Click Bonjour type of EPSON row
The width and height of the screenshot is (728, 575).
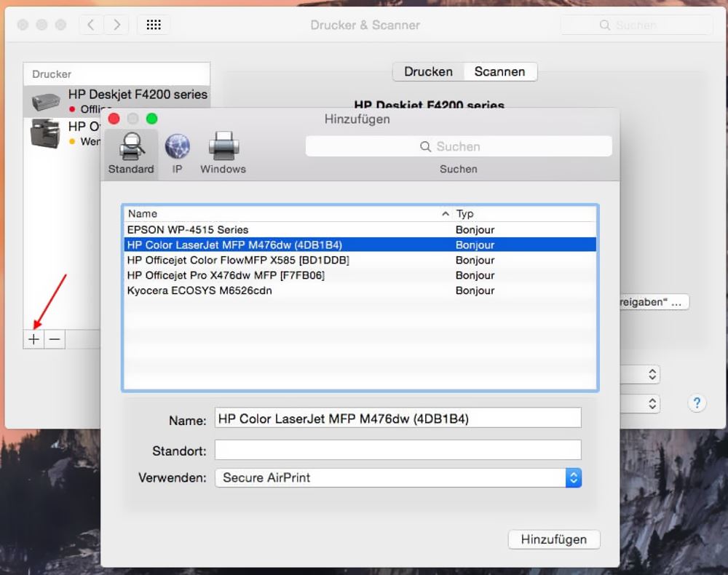coord(475,230)
